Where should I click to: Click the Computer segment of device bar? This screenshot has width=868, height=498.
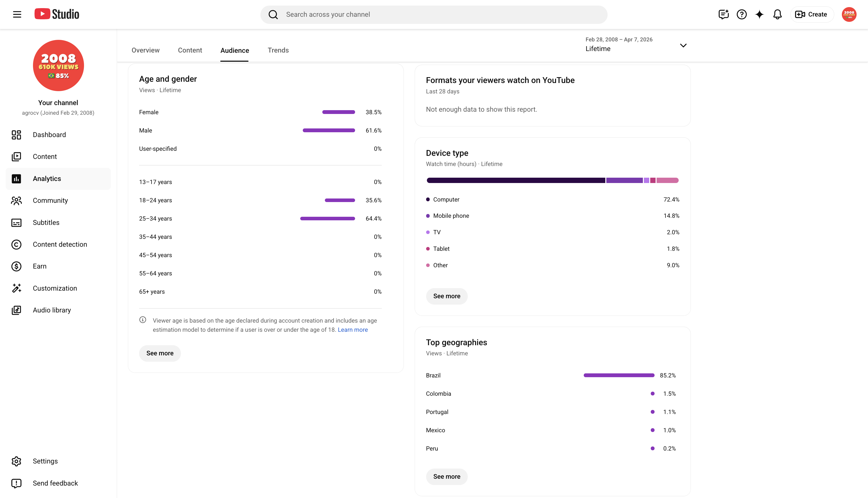pyautogui.click(x=516, y=180)
